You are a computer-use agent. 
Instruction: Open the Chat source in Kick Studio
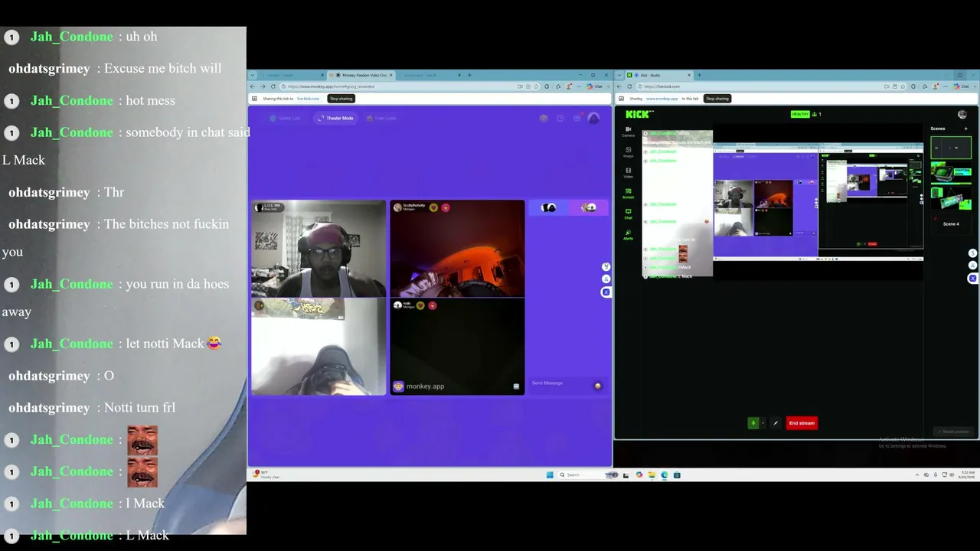pos(628,214)
